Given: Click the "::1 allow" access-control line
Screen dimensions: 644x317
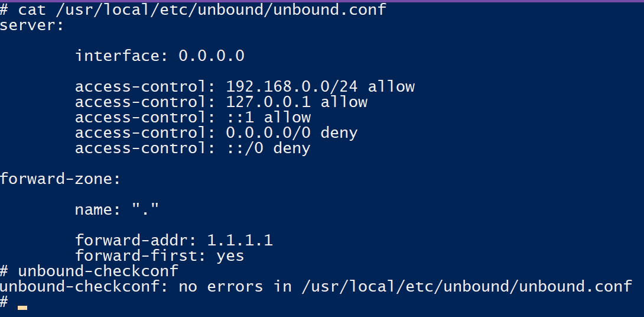Looking at the screenshot, I should coord(193,118).
